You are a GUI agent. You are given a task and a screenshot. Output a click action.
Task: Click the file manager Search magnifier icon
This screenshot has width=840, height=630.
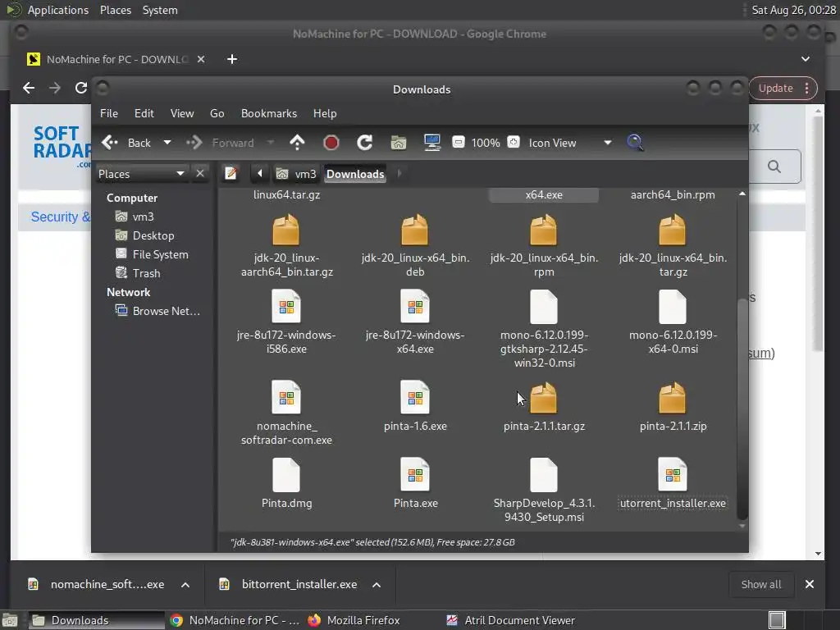click(x=635, y=143)
